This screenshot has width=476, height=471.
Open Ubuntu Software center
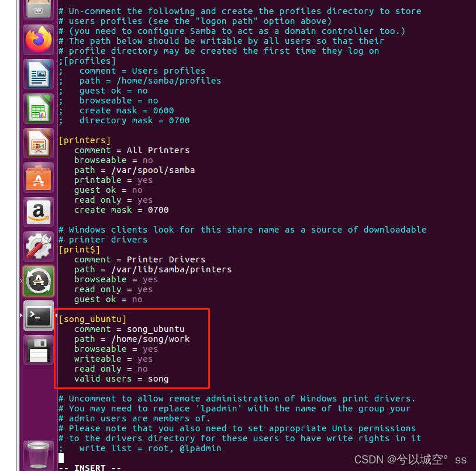click(37, 178)
